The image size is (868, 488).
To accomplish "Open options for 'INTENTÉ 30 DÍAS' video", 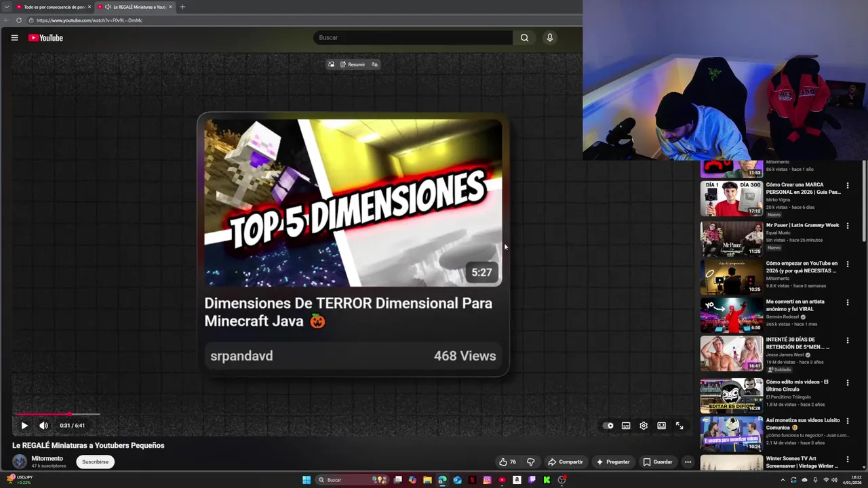I will pos(847,340).
